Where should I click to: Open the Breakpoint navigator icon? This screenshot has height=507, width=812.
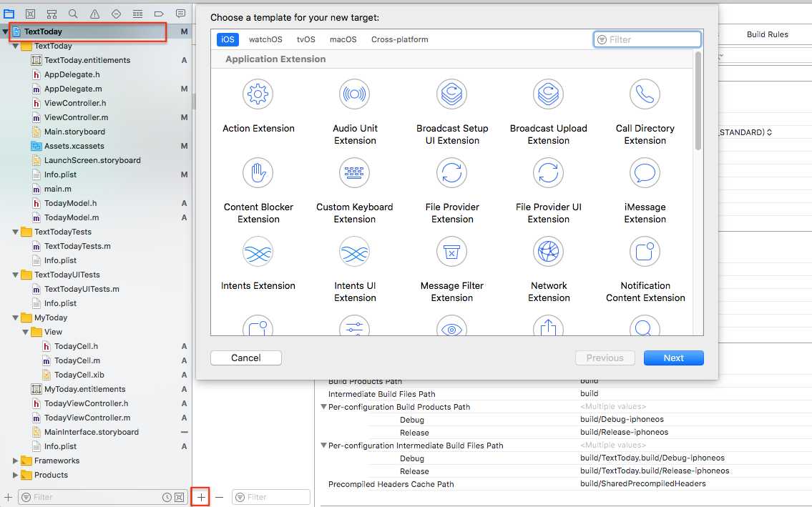[x=159, y=14]
